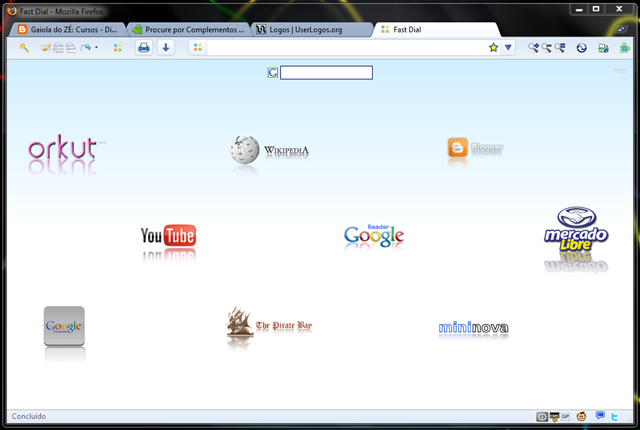
Task: Open downloads with the down arrow button
Action: (x=166, y=48)
